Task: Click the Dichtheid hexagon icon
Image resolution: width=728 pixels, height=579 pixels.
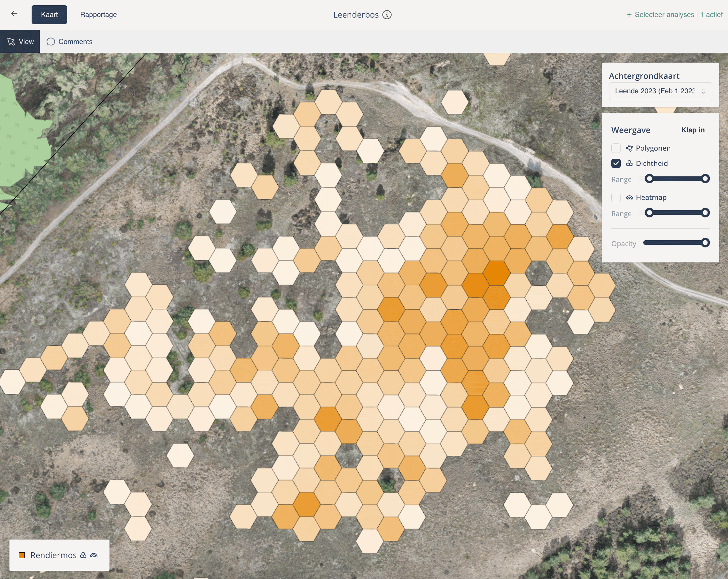Action: click(x=630, y=164)
